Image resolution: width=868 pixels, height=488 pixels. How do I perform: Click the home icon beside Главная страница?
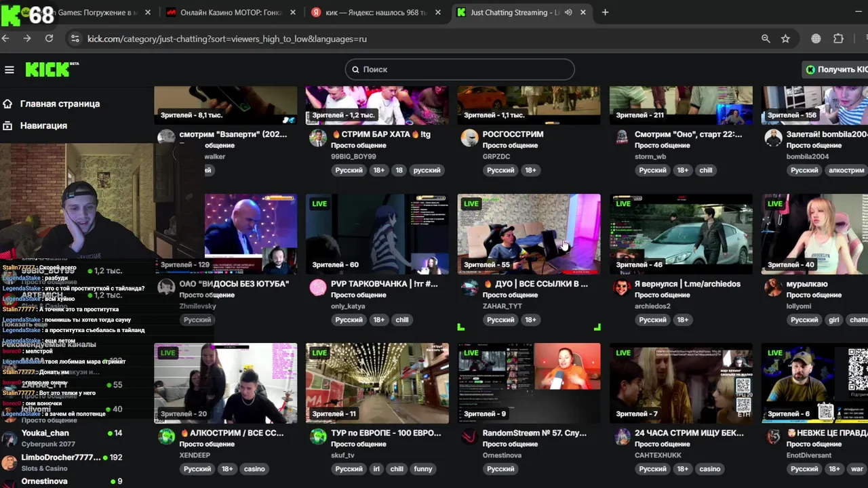pos(8,104)
